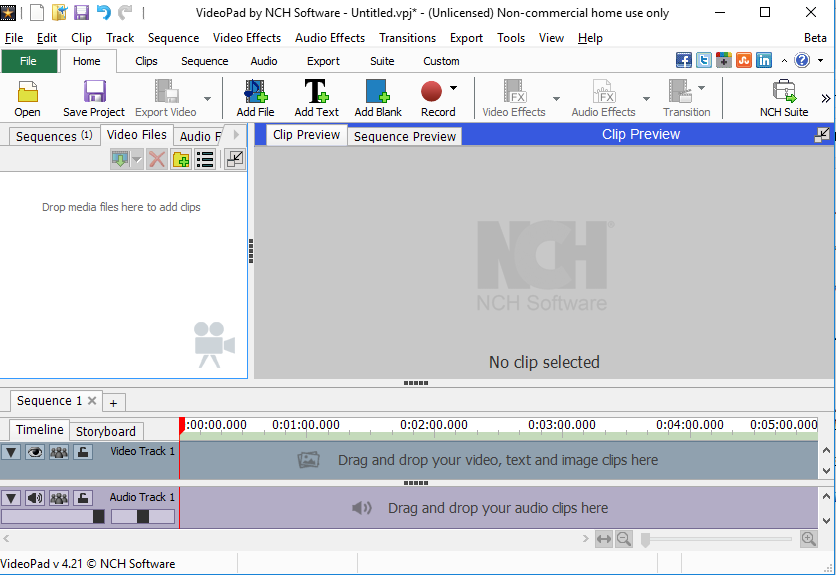The image size is (836, 575).
Task: Collapse Audio Track 1 with triangle
Action: click(x=11, y=498)
